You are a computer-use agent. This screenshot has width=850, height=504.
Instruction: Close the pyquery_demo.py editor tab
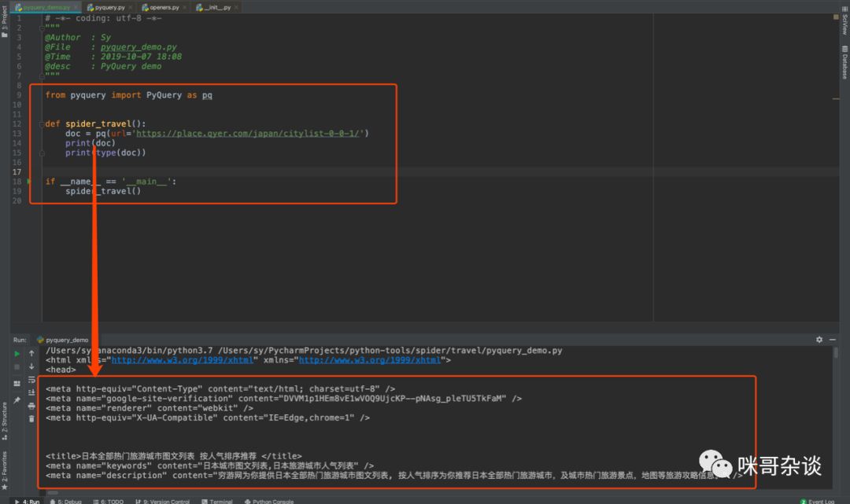(x=76, y=8)
